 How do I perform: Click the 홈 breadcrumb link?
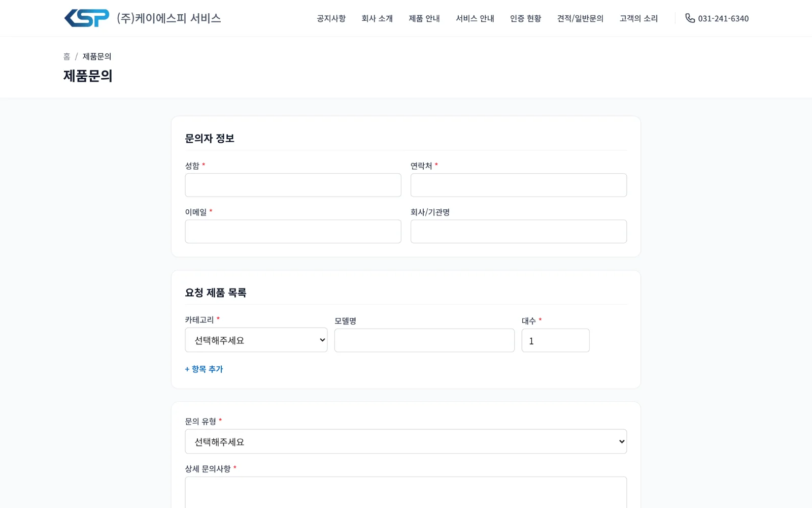pos(66,56)
